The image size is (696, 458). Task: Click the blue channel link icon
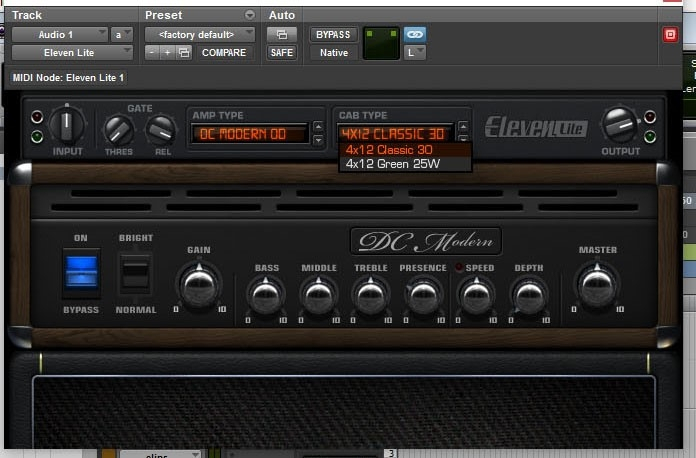point(415,34)
